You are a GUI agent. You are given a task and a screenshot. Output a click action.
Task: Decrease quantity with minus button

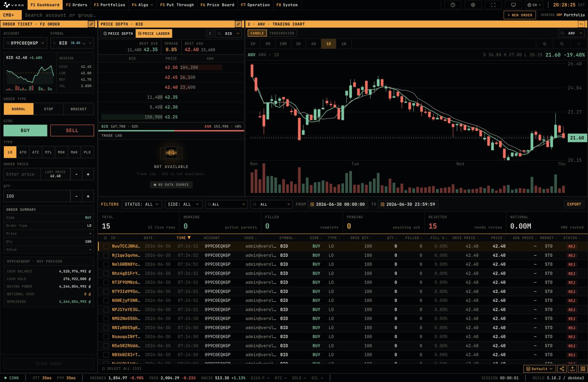point(76,196)
